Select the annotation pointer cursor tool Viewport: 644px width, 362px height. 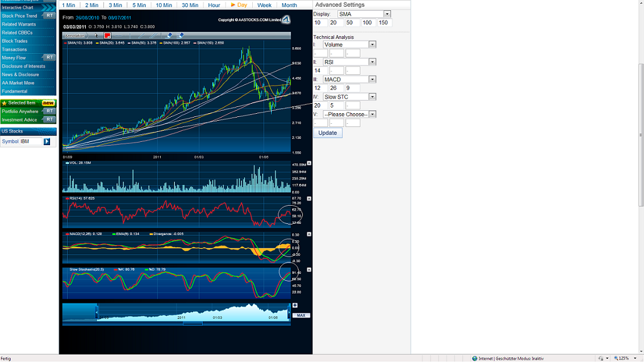pos(97,36)
